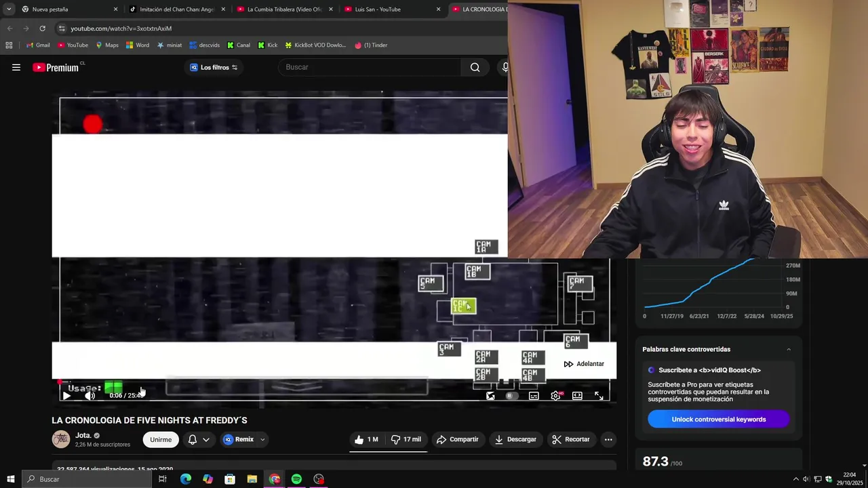Expand the Remix dropdown arrow
Viewport: 868px width, 488px height.
(262, 439)
